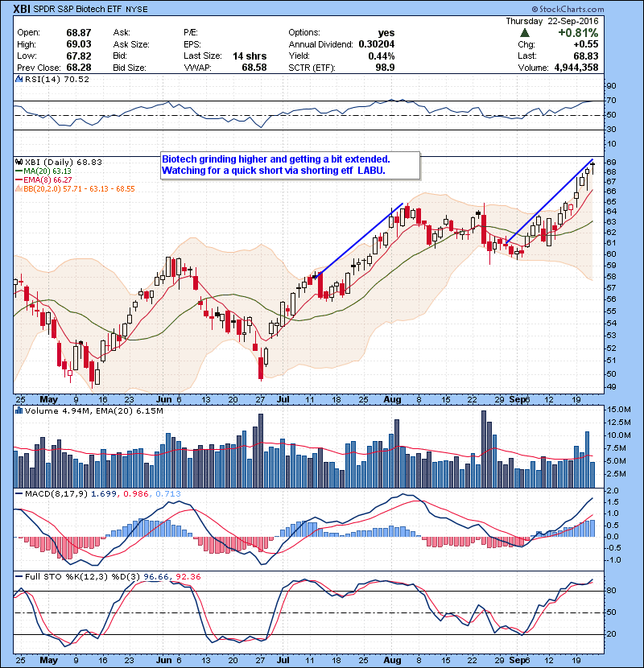Click the Ask: label
Viewport: 644px width, 668px height.
pyautogui.click(x=122, y=33)
